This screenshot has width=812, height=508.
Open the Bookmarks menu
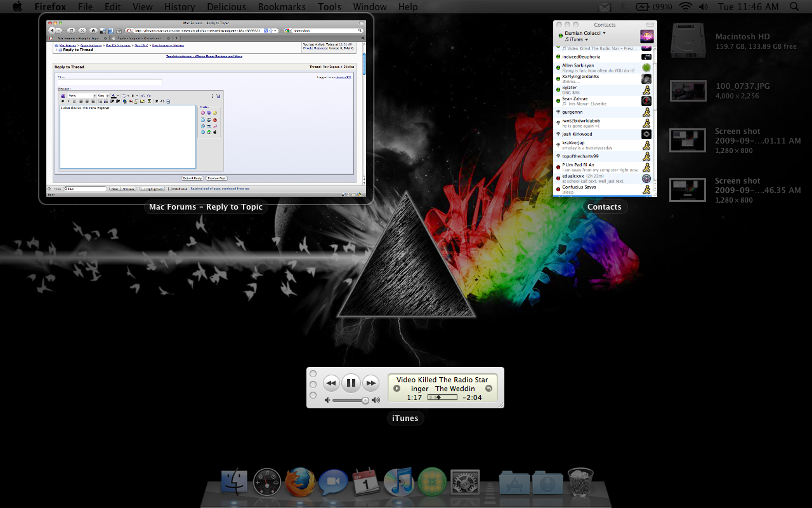click(x=282, y=7)
